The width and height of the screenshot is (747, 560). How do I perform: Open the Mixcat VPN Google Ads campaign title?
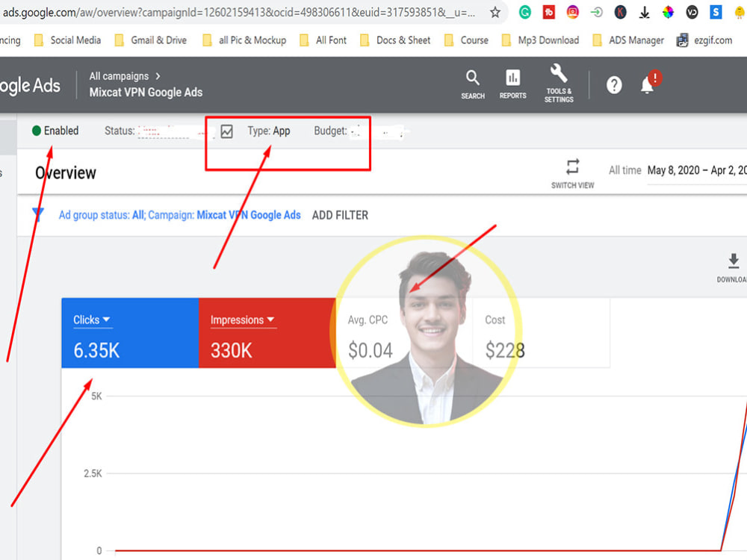(x=146, y=93)
